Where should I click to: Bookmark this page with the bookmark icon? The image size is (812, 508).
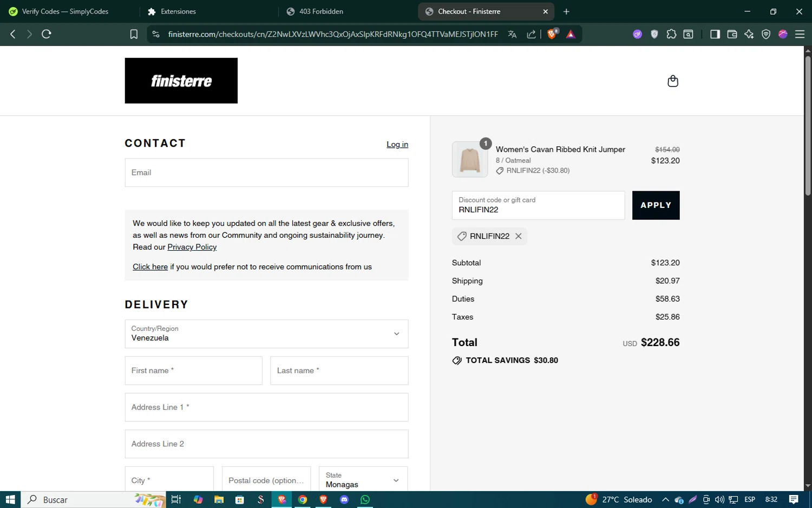(134, 34)
